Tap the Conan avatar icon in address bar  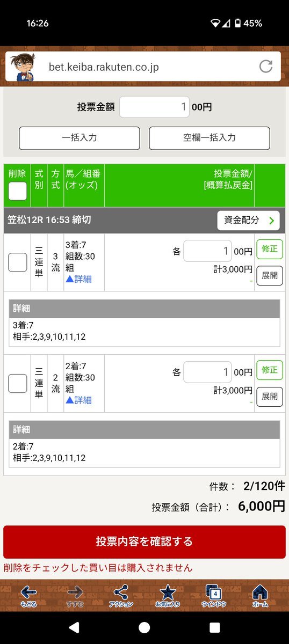click(25, 67)
